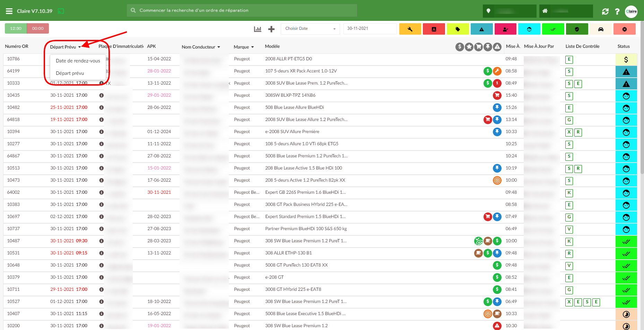
Task: Filter by the pin column icon
Action: [x=488, y=47]
